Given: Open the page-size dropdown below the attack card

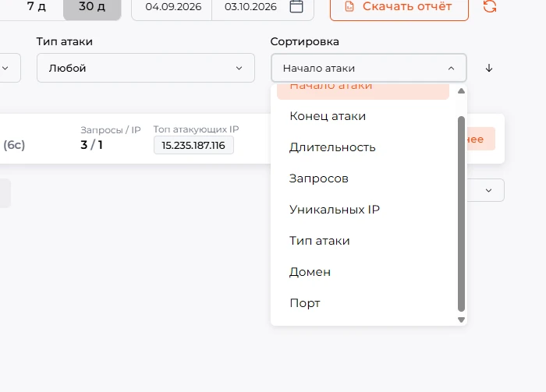Looking at the screenshot, I should click(485, 190).
